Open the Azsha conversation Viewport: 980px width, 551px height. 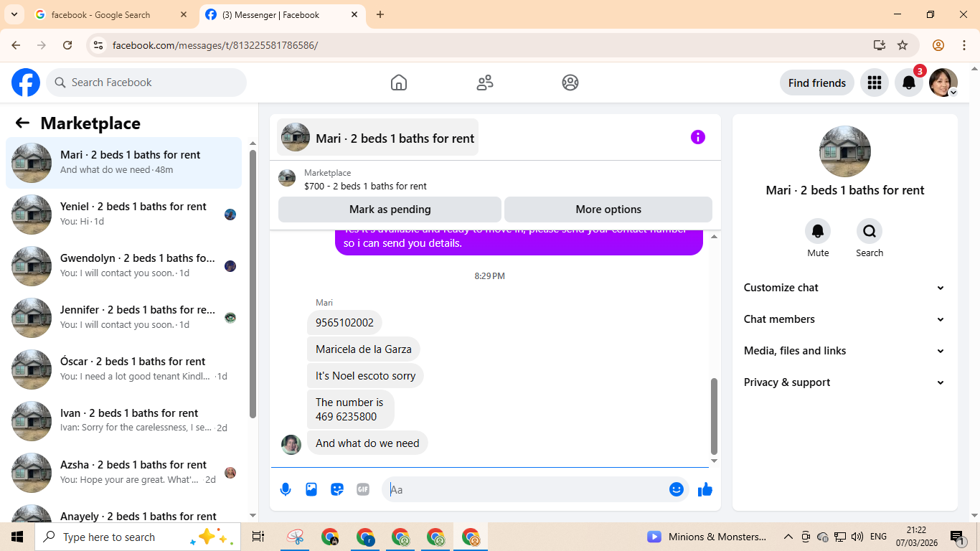[x=124, y=473]
